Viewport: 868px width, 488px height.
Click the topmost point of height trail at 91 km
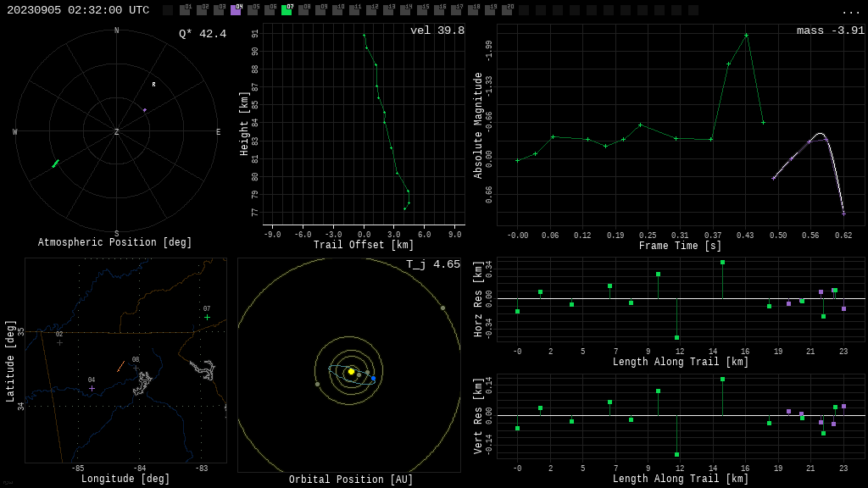(x=364, y=36)
